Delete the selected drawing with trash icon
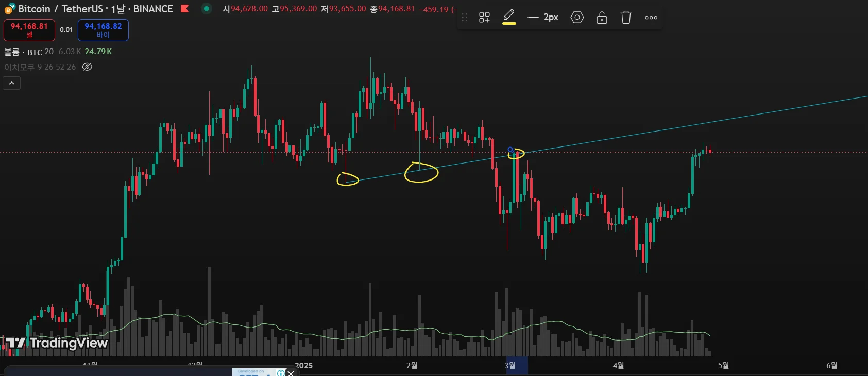Viewport: 868px width, 376px height. point(626,18)
